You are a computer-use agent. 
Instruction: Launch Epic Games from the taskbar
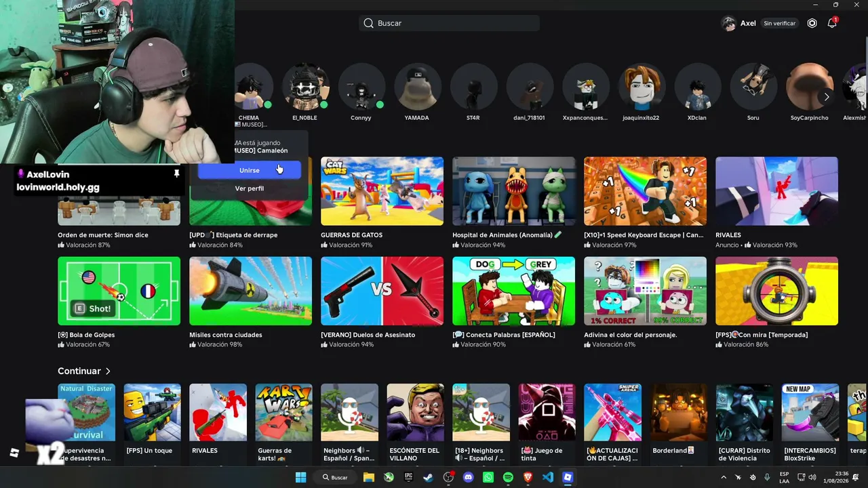[408, 477]
